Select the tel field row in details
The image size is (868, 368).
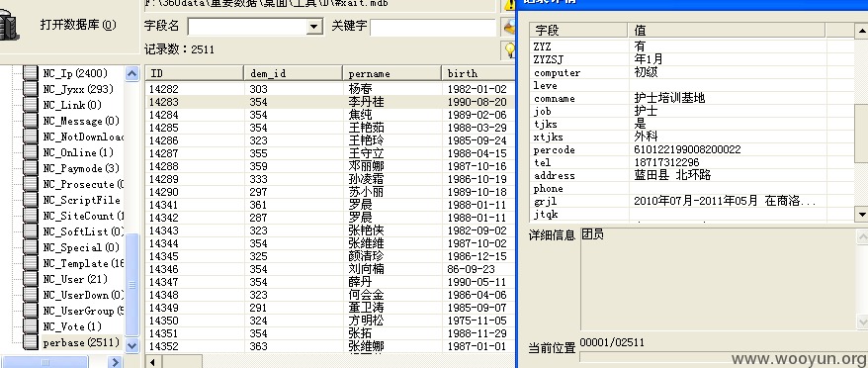[x=692, y=163]
